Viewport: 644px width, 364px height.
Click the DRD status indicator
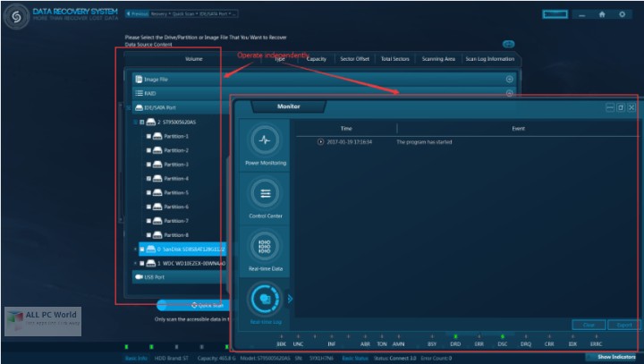click(455, 342)
